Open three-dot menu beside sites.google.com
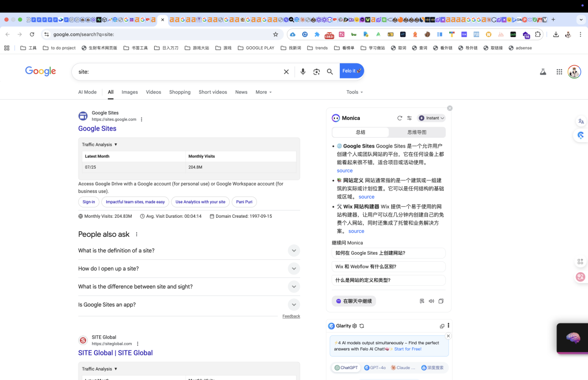This screenshot has width=588, height=380. coord(142,119)
